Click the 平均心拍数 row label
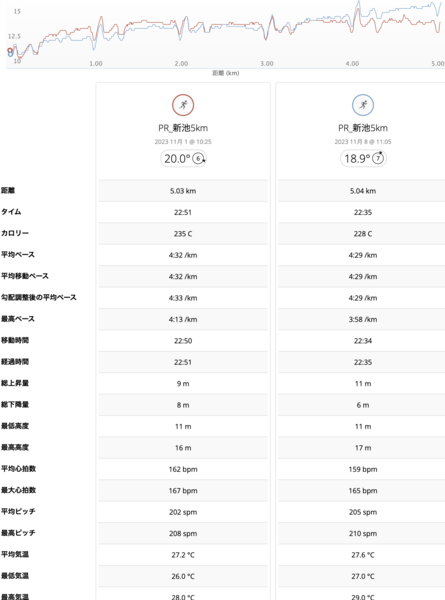Image resolution: width=445 pixels, height=600 pixels. [x=18, y=469]
